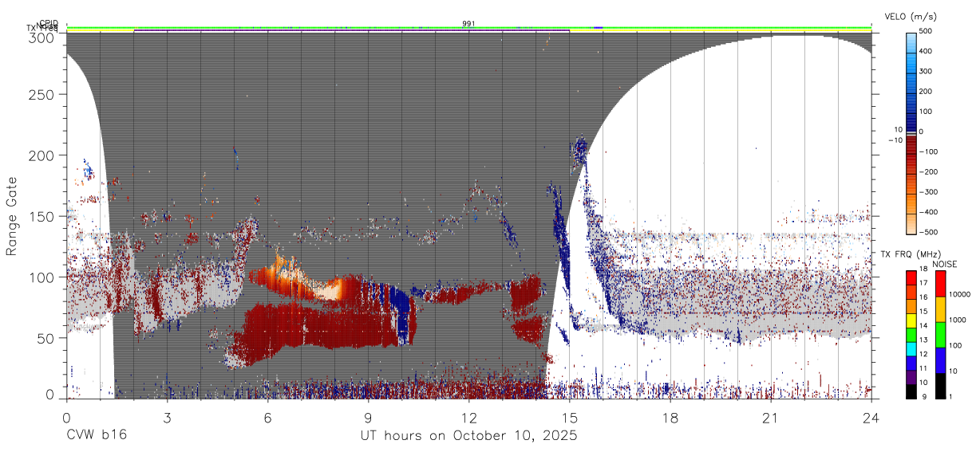Click the 3 tick on UT hours axis
980x452 pixels.
pos(167,419)
